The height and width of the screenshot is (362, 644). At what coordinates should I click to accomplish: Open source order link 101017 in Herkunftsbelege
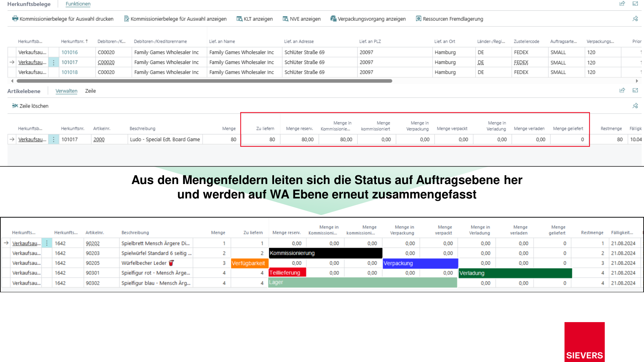[x=69, y=62]
